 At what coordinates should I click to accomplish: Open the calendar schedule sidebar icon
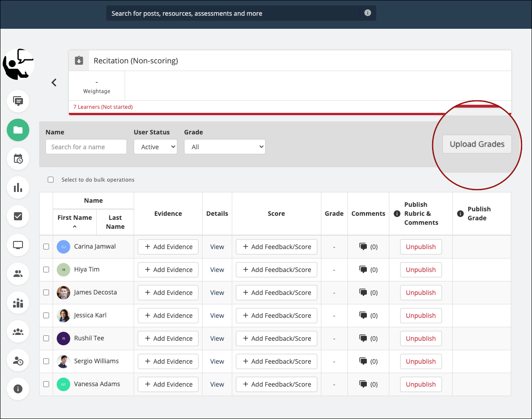[x=18, y=159]
